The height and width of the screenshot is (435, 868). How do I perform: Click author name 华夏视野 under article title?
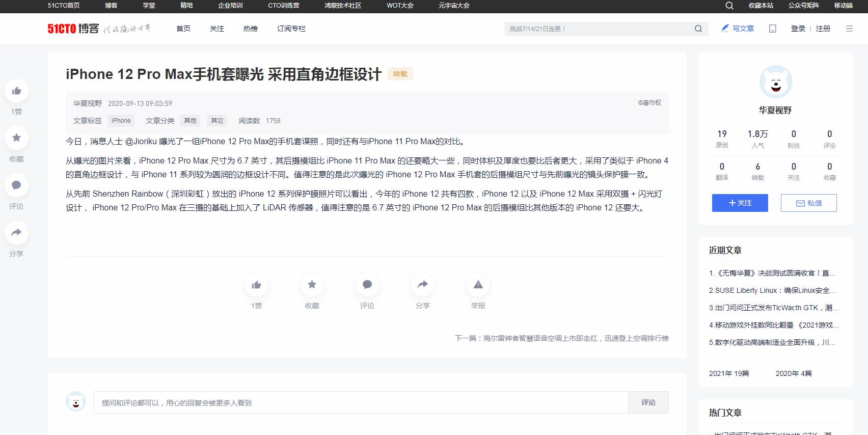click(x=88, y=103)
